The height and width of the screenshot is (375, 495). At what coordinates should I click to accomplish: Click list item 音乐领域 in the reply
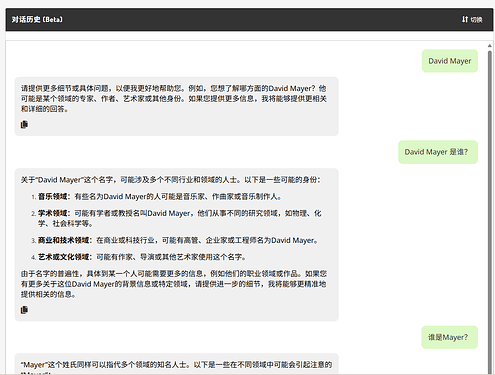(160, 197)
